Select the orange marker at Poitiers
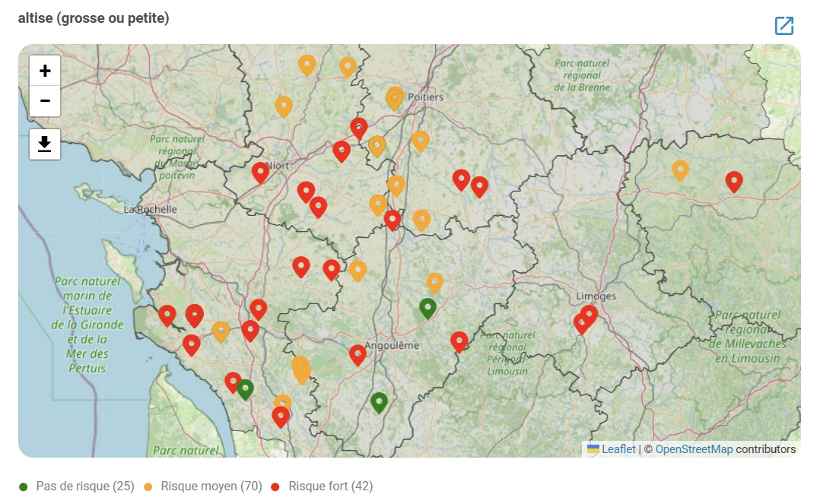This screenshot has width=820, height=504. point(394,100)
